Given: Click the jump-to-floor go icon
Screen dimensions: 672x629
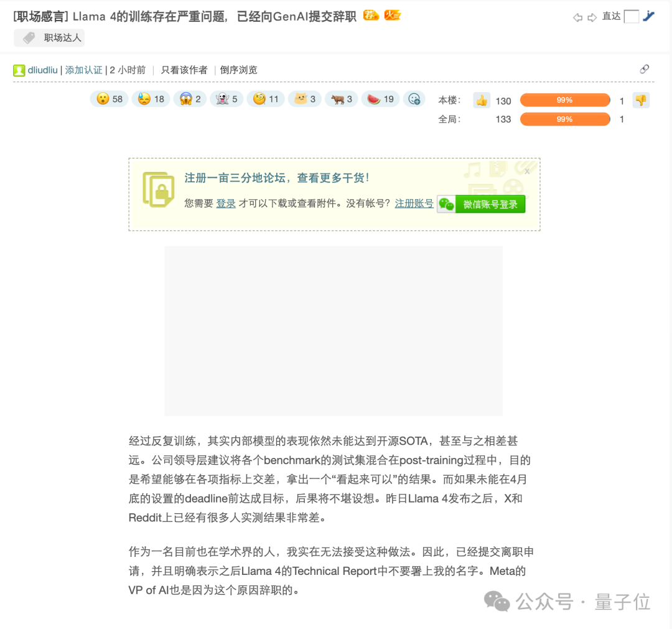Looking at the screenshot, I should (648, 16).
